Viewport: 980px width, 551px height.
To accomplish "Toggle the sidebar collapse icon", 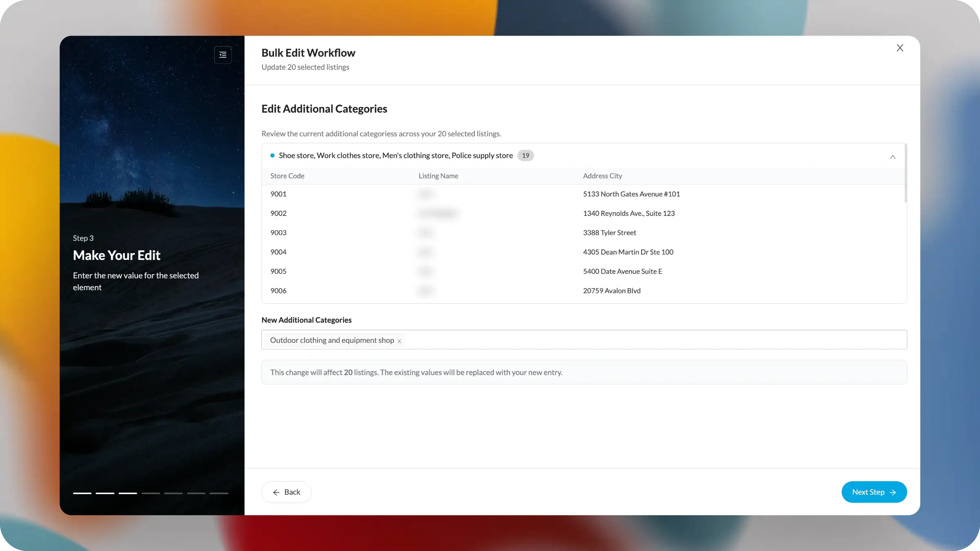I will 223,55.
